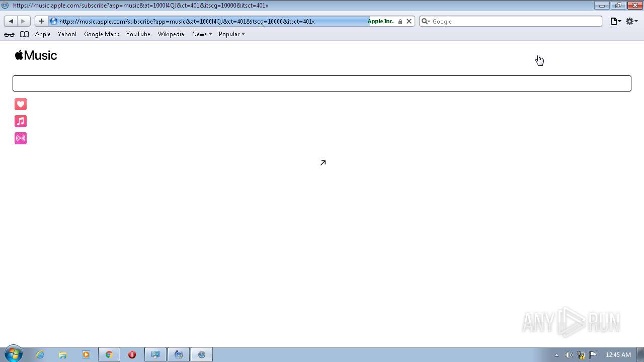Screen dimensions: 644x362
Task: Open the heart For You icon
Action: (21, 104)
